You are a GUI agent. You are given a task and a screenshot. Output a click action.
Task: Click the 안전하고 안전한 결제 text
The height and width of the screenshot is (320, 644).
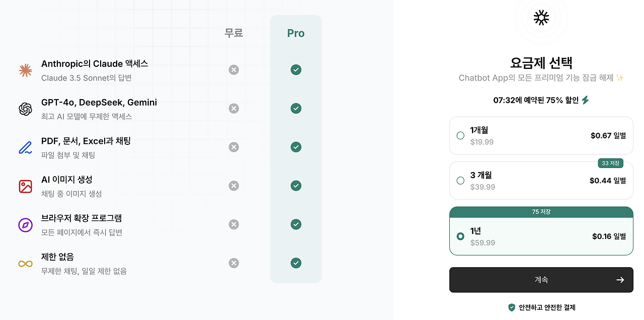(x=547, y=307)
